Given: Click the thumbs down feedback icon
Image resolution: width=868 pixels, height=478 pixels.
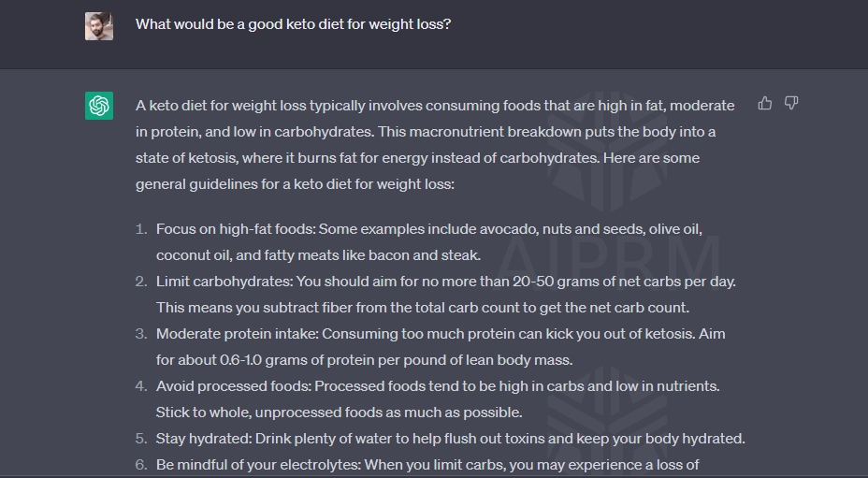Looking at the screenshot, I should pyautogui.click(x=791, y=103).
